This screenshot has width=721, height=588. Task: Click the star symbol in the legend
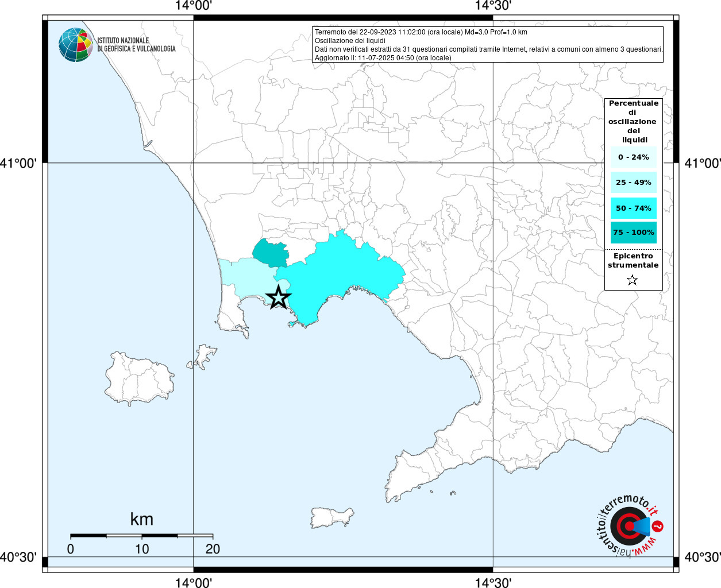(x=633, y=280)
